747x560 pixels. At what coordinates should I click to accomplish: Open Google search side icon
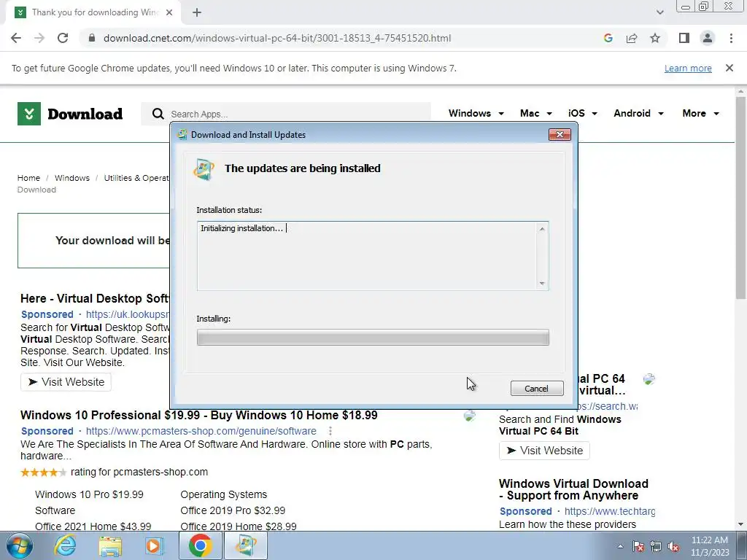point(608,38)
